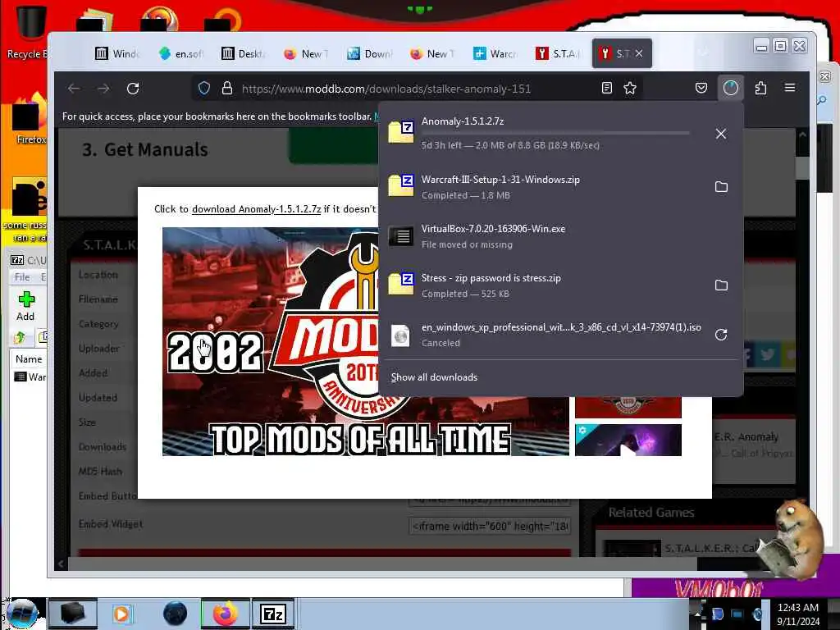Switch to the first New Tab
This screenshot has height=630, width=840.
(x=307, y=53)
